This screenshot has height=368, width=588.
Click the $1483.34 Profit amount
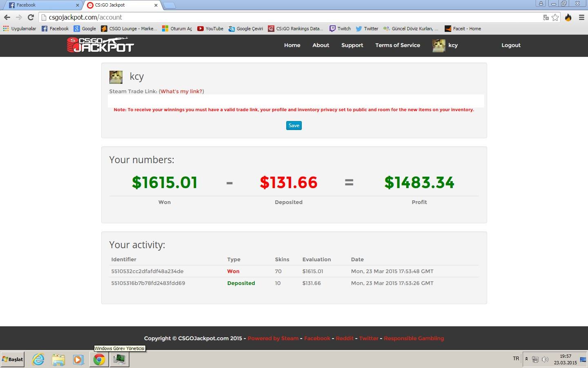tap(419, 182)
